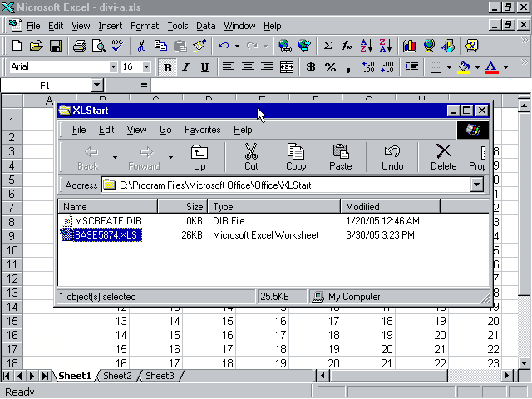Click the Save floppy disk icon

(56, 46)
